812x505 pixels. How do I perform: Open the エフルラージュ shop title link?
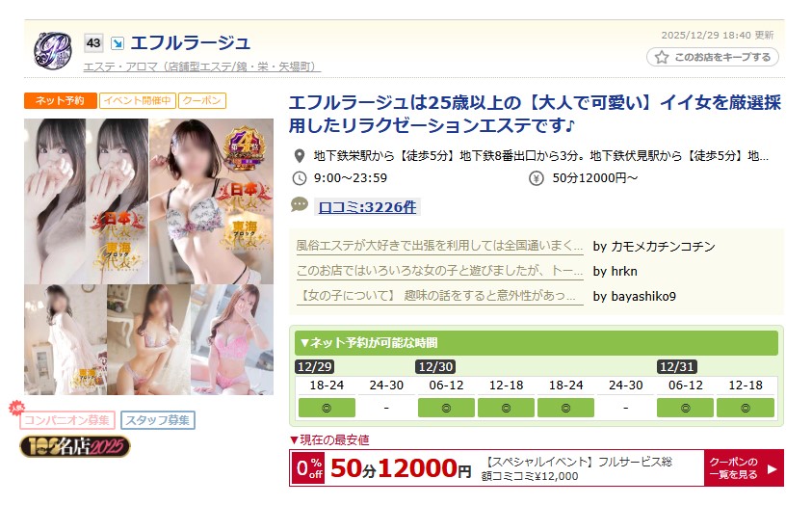coord(190,42)
